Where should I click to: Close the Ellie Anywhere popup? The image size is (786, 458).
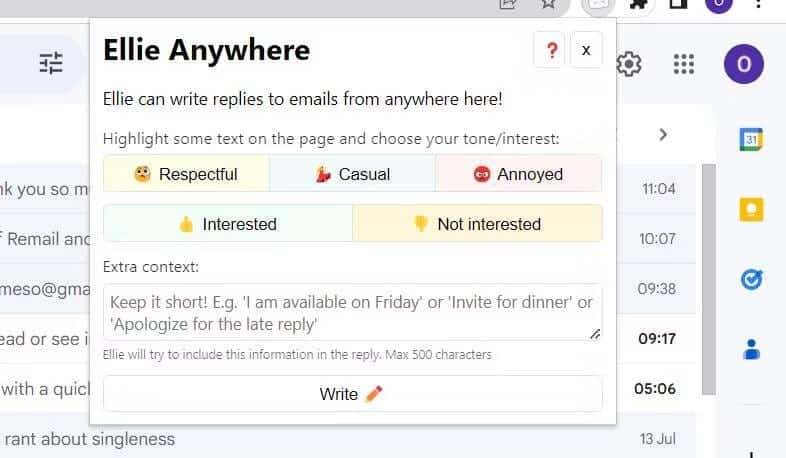(586, 50)
